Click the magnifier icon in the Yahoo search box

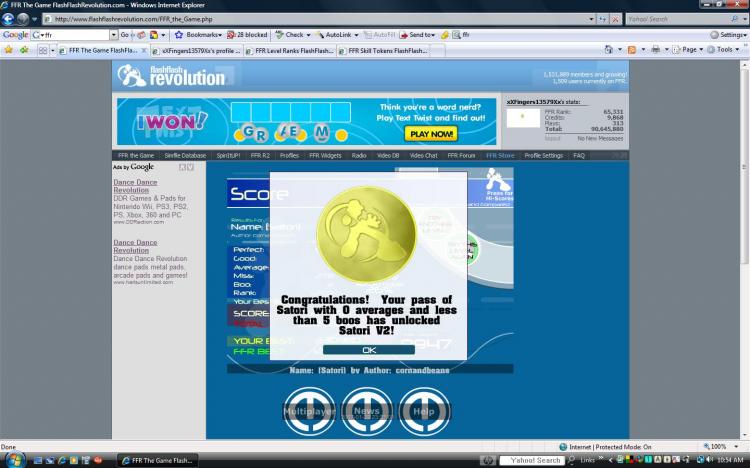click(x=734, y=19)
